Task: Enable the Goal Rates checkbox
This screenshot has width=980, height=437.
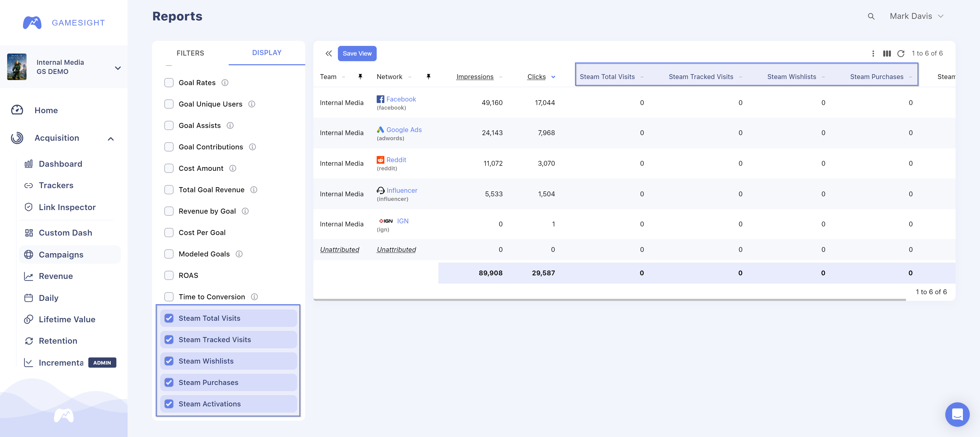Action: pyautogui.click(x=169, y=82)
